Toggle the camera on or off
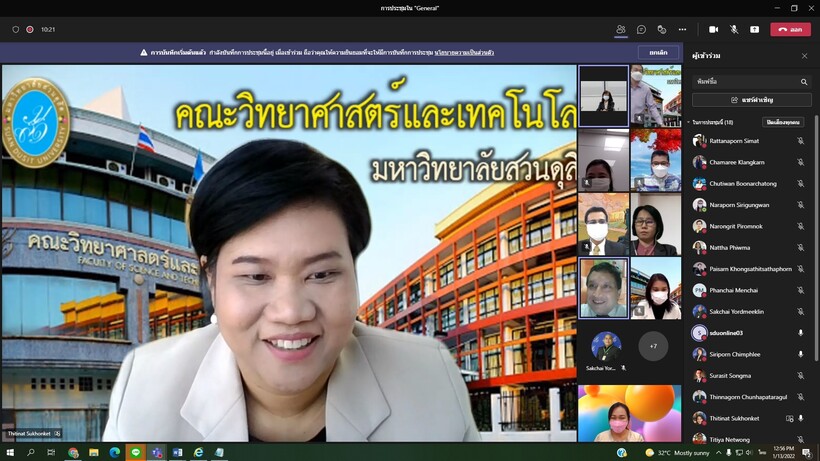This screenshot has height=461, width=820. (713, 30)
